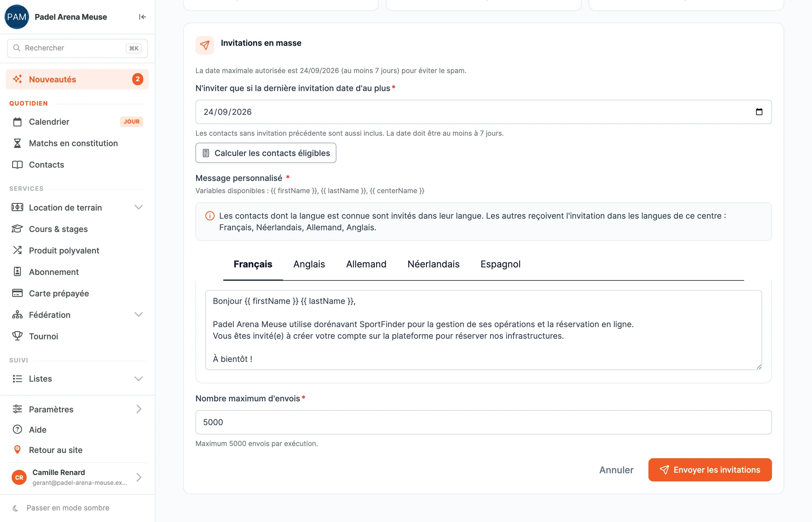Click the JOUR badge next to Calendrier
The width and height of the screenshot is (812, 522).
(131, 122)
